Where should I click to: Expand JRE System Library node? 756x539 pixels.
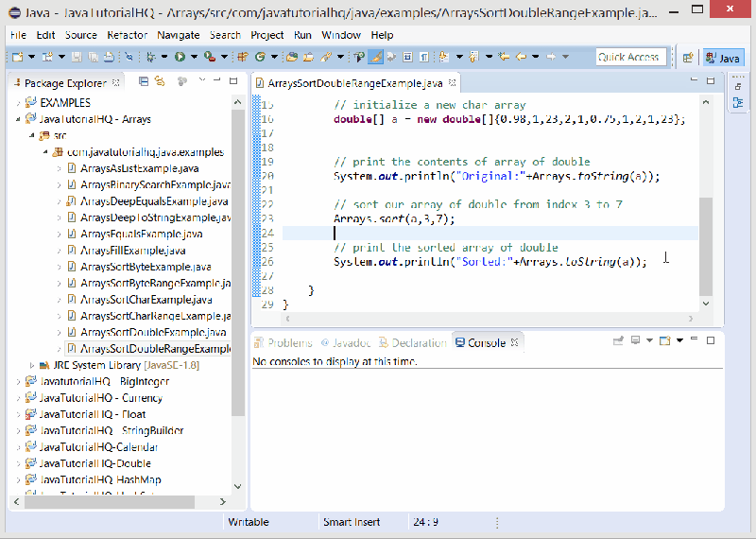32,365
